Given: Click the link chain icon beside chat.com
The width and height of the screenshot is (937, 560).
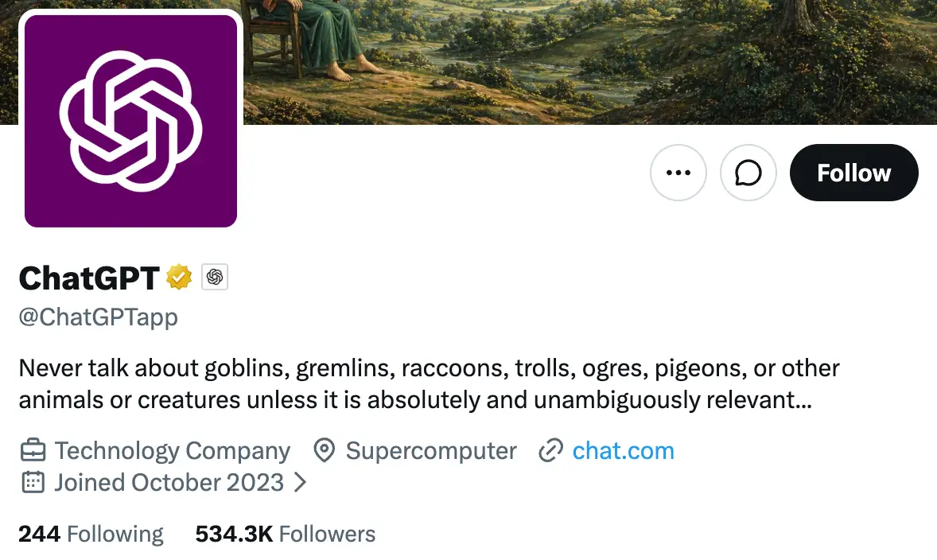Looking at the screenshot, I should tap(550, 450).
